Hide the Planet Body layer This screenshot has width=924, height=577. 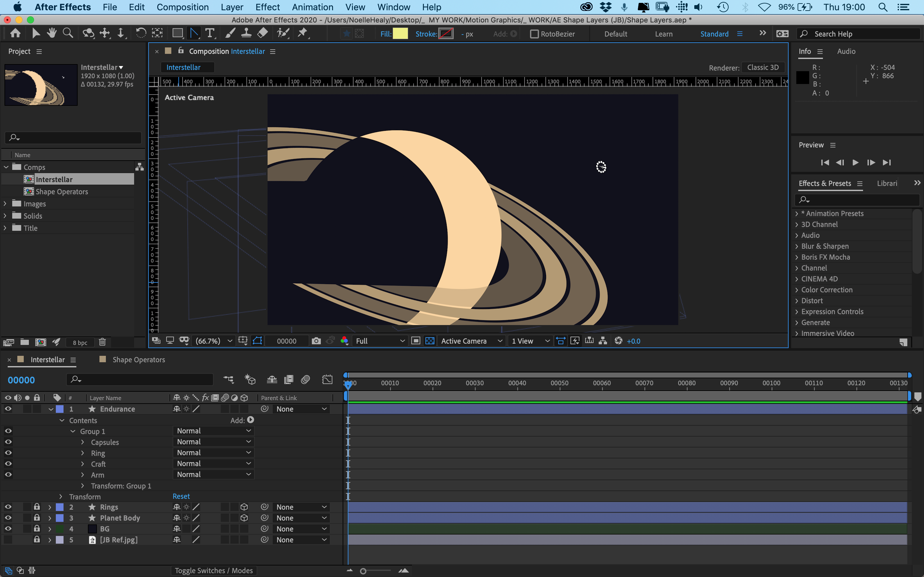click(8, 518)
